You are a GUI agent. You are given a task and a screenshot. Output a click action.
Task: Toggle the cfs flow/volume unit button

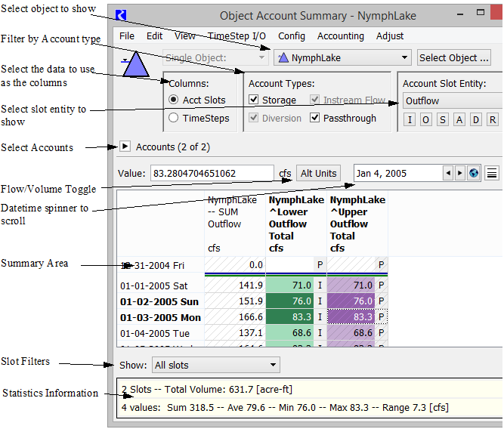285,174
